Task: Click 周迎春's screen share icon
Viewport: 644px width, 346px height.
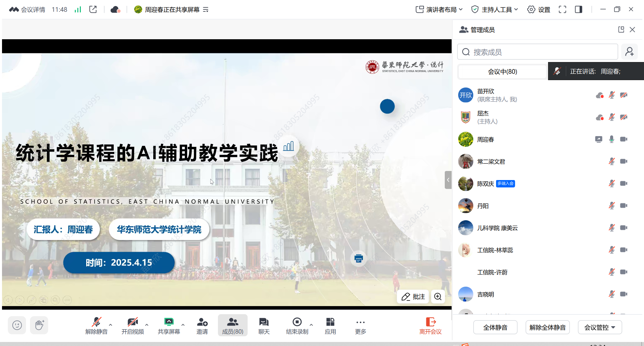Action: (599, 139)
